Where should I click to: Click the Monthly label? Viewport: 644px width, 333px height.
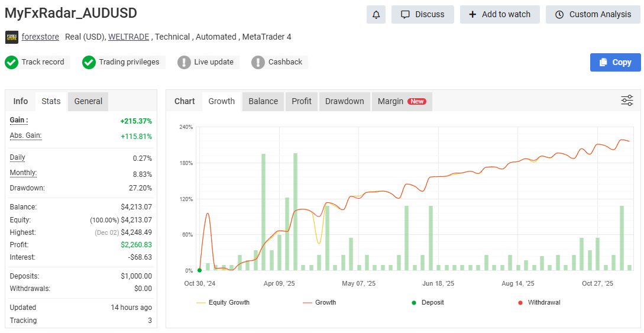[x=23, y=173]
